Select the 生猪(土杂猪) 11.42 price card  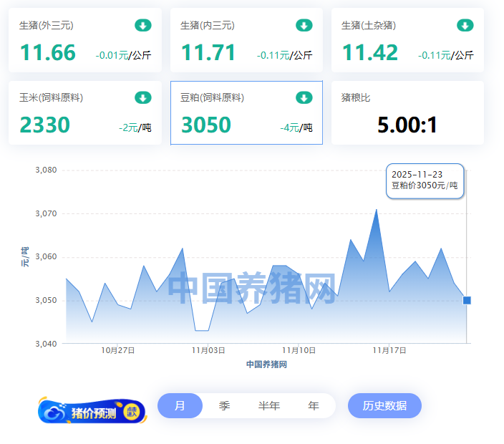407,42
